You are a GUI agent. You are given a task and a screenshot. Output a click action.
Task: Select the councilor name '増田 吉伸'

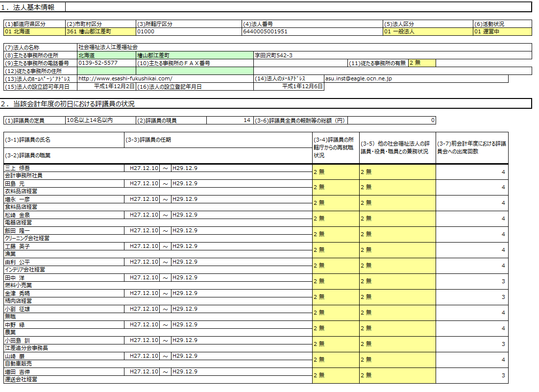pyautogui.click(x=64, y=372)
